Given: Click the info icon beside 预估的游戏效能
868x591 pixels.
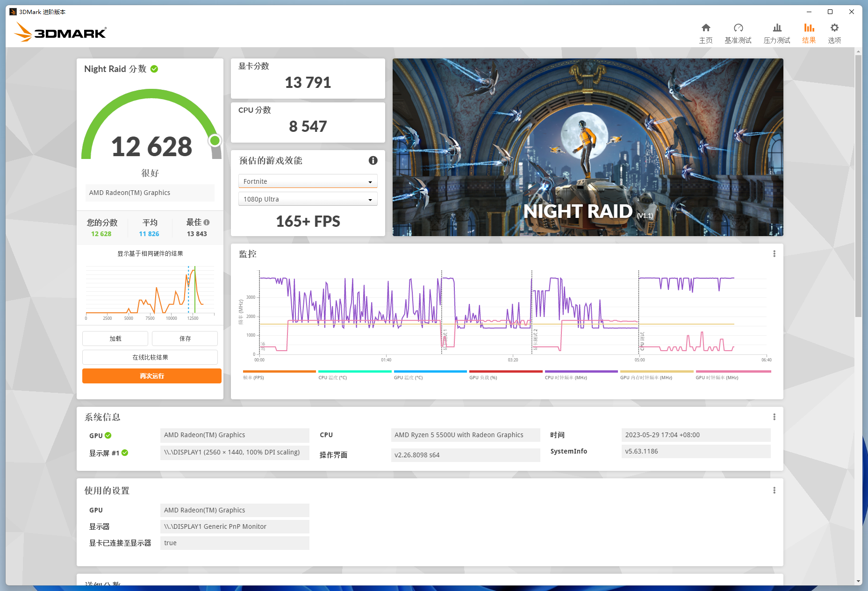Looking at the screenshot, I should [373, 160].
